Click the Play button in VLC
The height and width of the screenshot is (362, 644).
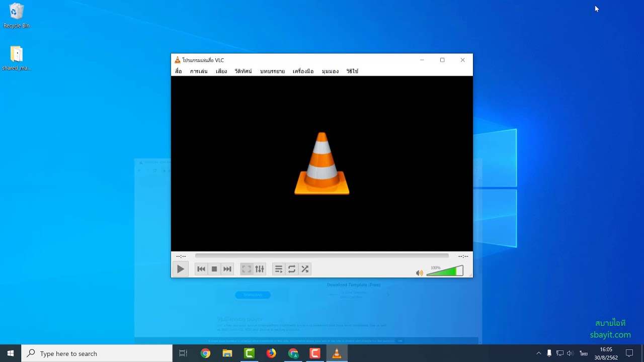pyautogui.click(x=180, y=269)
